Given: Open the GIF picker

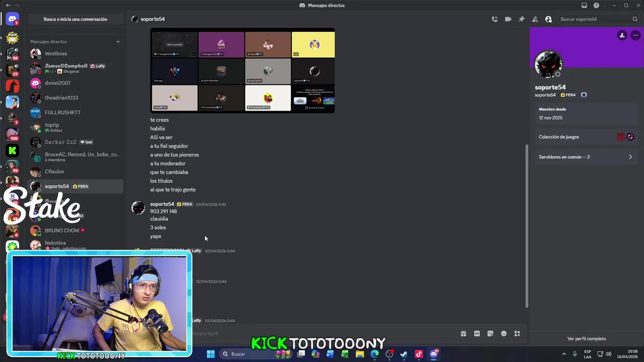Looking at the screenshot, I should point(477,333).
